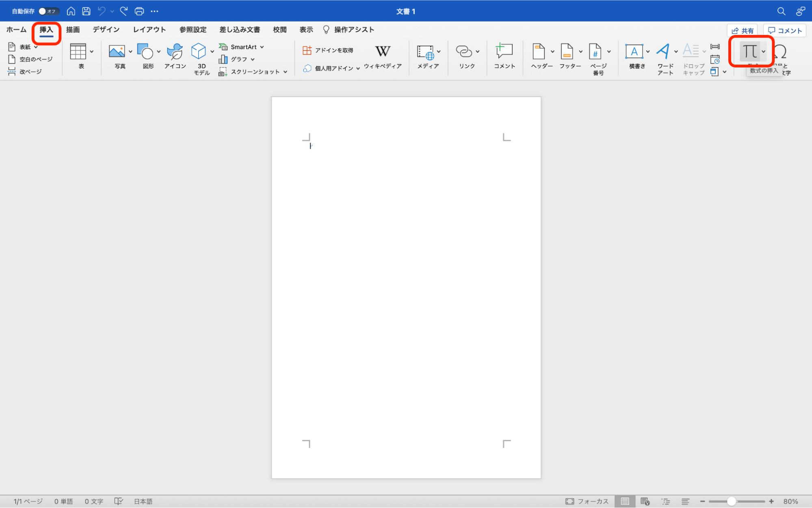Insert a page break (改ページ)
The width and height of the screenshot is (812, 508).
(x=25, y=72)
